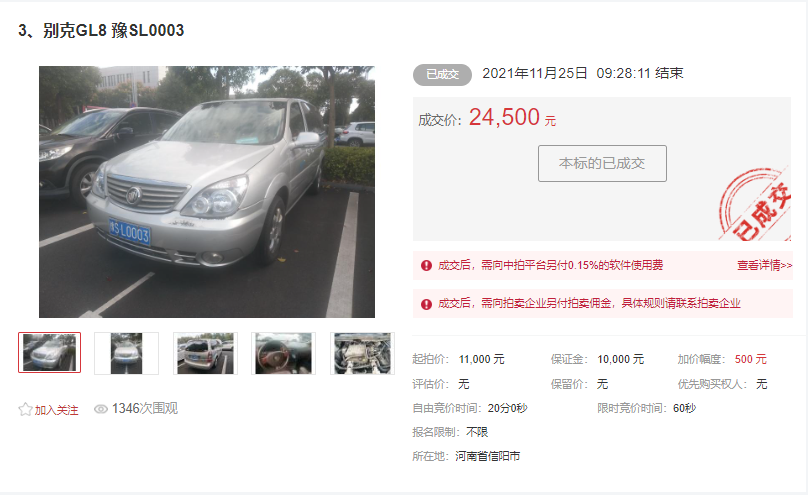The image size is (808, 495).
Task: Open the main Buick GL8 photo
Action: [x=207, y=192]
